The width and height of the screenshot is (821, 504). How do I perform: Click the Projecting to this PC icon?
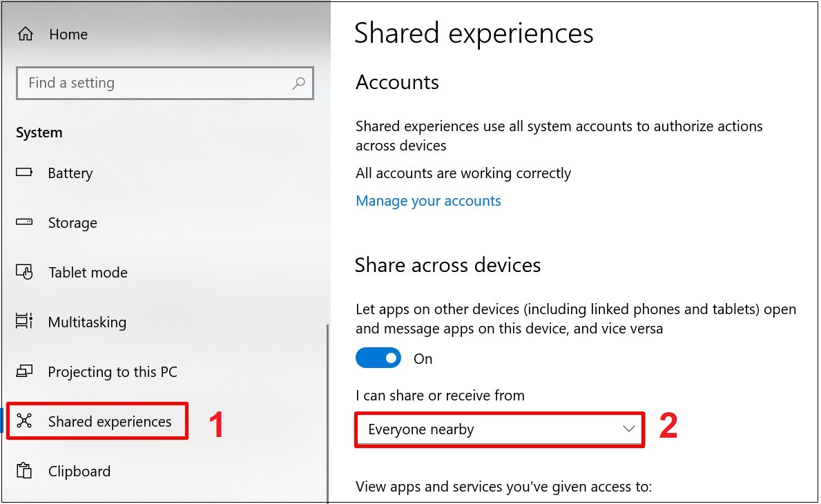click(24, 371)
